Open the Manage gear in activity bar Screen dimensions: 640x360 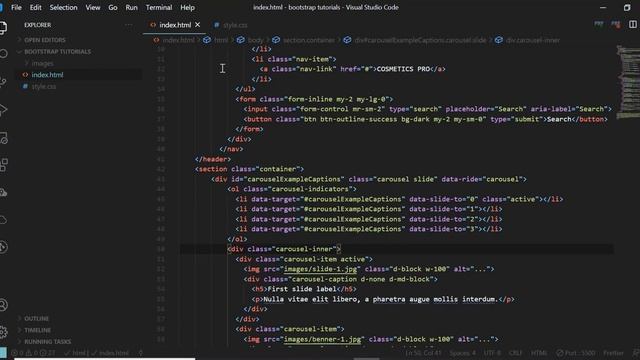pyautogui.click(x=3, y=332)
